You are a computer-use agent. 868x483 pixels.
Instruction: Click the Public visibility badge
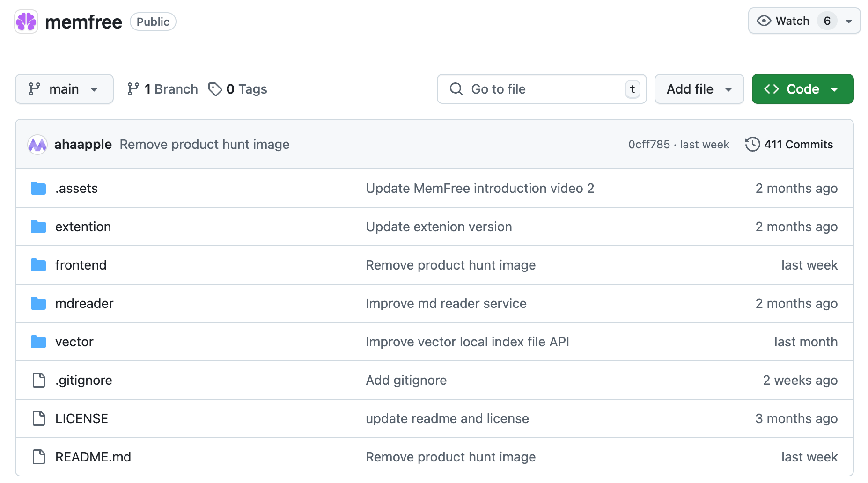[x=153, y=22]
